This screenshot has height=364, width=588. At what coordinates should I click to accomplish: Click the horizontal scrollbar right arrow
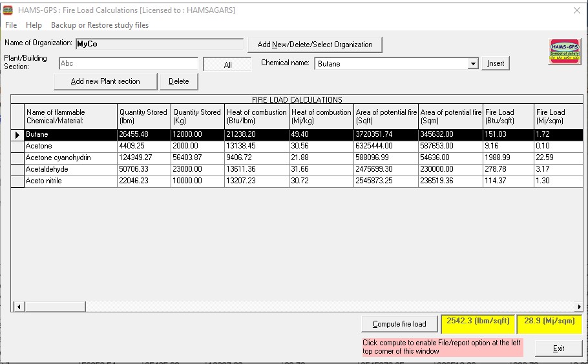(579, 307)
